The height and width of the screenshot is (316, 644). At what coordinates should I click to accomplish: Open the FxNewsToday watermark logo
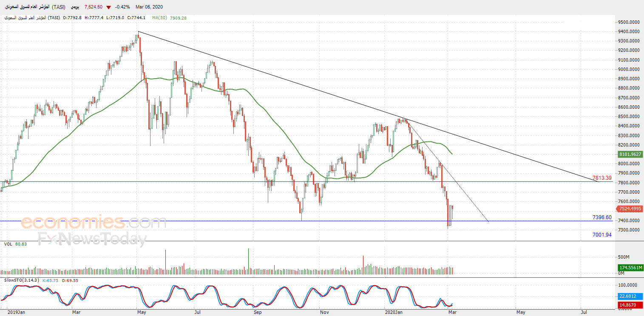[92, 239]
